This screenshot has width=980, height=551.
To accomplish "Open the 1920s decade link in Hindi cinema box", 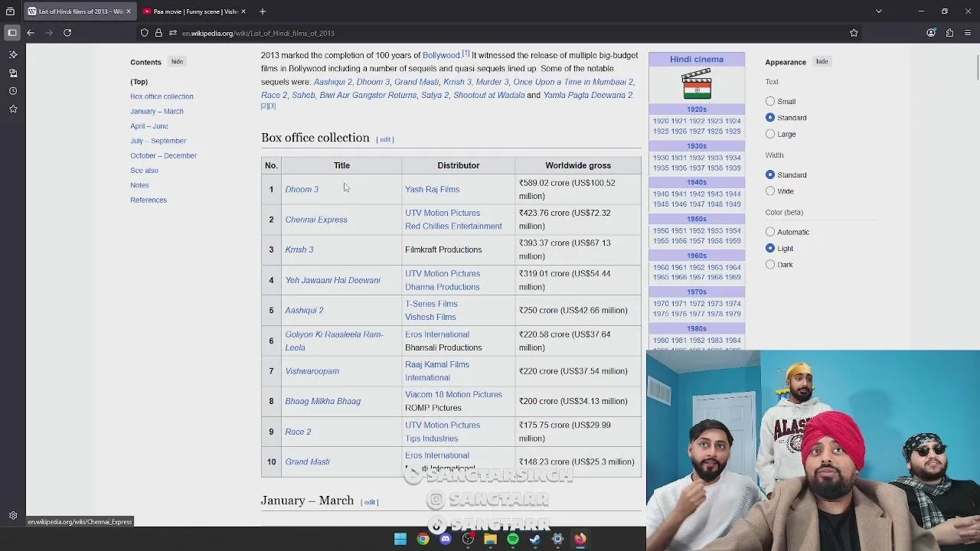I will [x=697, y=109].
